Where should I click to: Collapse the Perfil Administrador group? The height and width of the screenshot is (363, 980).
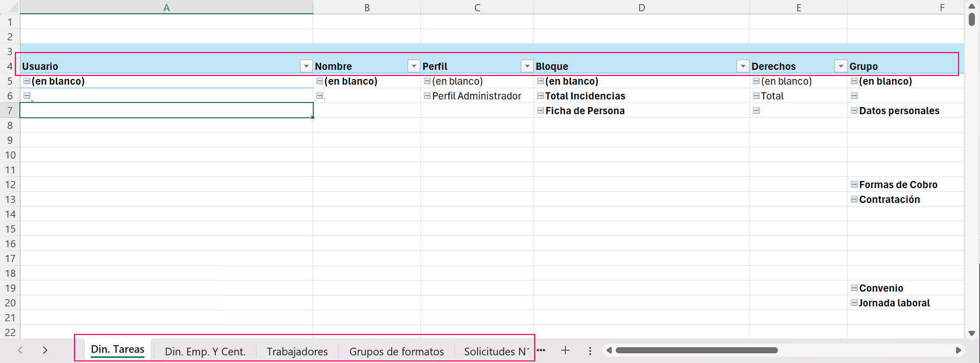click(x=427, y=95)
